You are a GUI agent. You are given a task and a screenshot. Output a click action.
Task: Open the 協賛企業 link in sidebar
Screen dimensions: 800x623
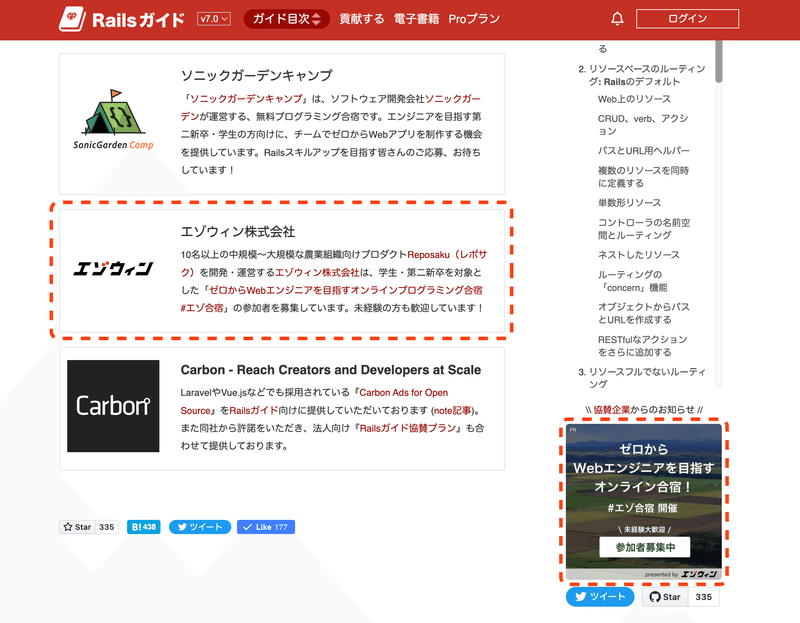point(612,409)
